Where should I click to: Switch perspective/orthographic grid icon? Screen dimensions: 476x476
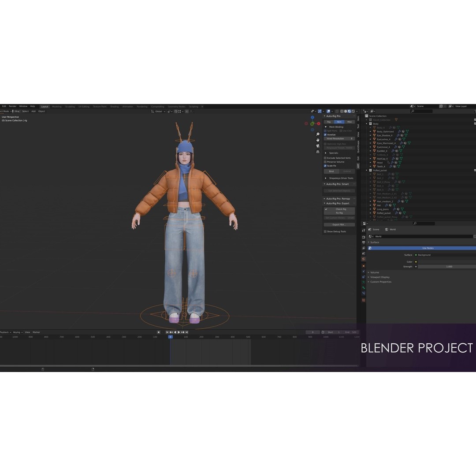pyautogui.click(x=318, y=152)
